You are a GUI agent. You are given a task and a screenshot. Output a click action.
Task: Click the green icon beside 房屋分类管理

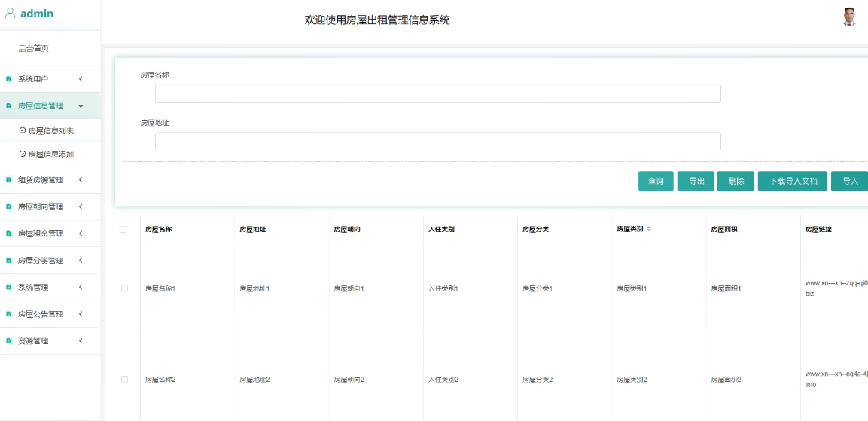[x=8, y=261]
